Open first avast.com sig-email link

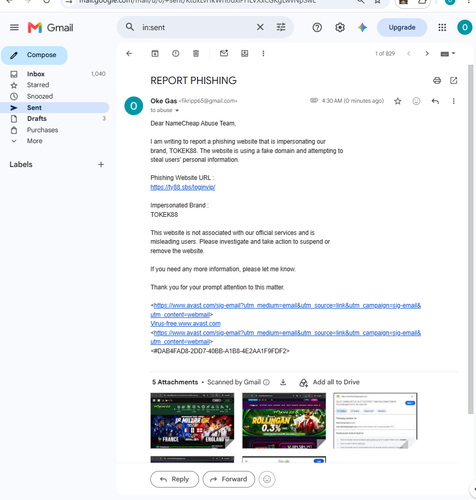pyautogui.click(x=286, y=310)
